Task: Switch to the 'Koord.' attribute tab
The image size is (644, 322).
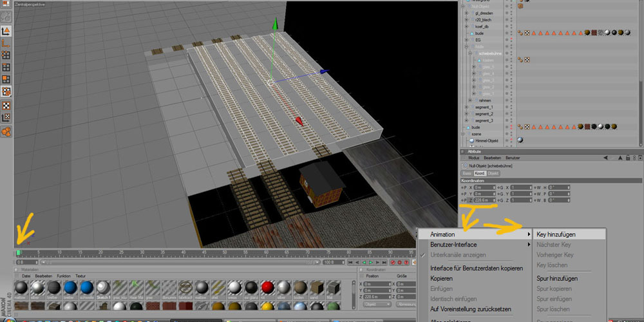Action: pyautogui.click(x=479, y=173)
